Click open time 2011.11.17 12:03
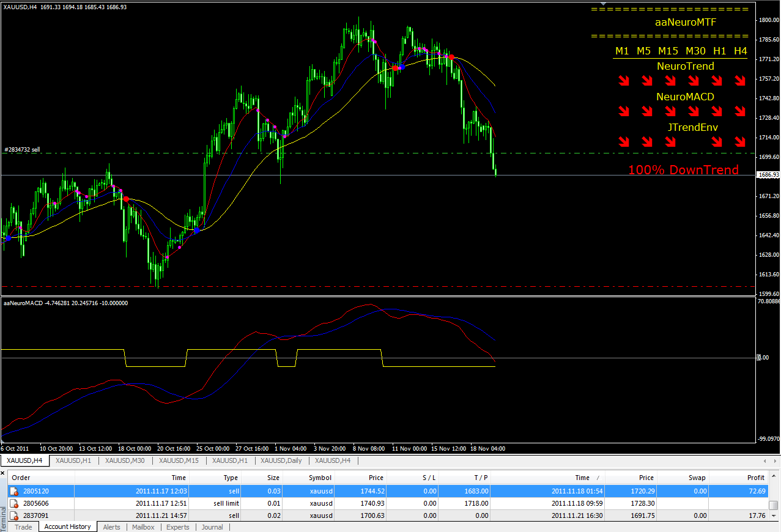The height and width of the screenshot is (532, 781). pyautogui.click(x=161, y=491)
